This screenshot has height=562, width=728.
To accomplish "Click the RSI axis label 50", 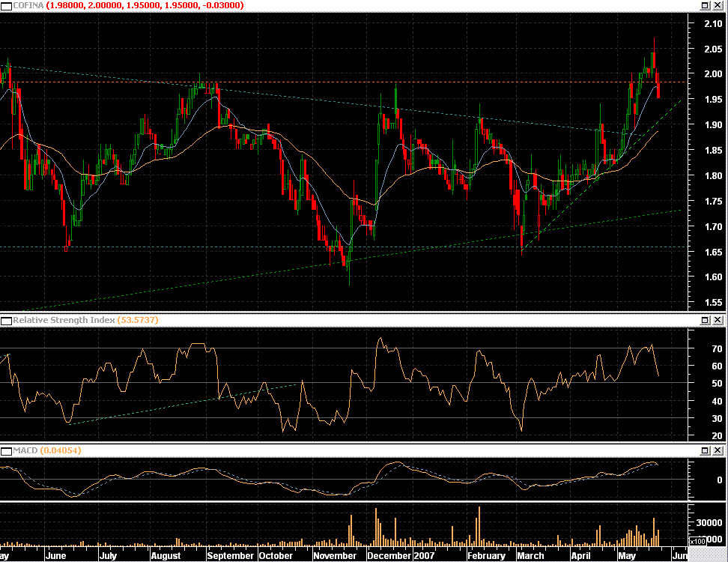I will (x=717, y=384).
